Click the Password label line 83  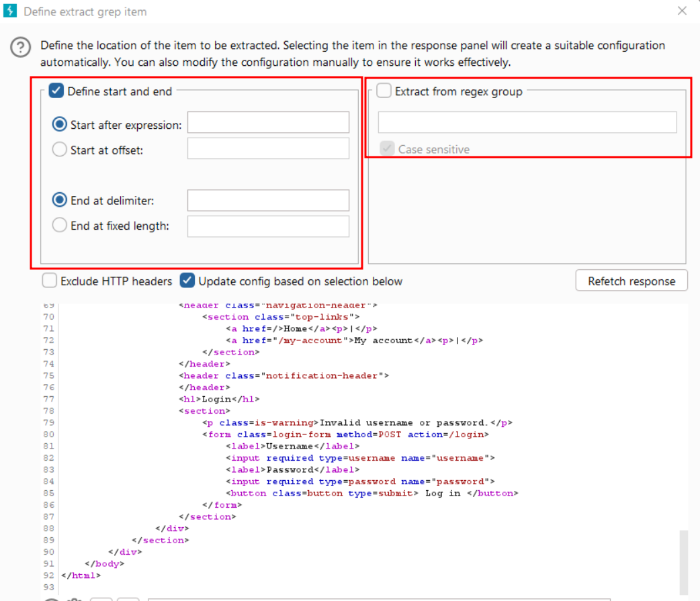[x=292, y=469]
